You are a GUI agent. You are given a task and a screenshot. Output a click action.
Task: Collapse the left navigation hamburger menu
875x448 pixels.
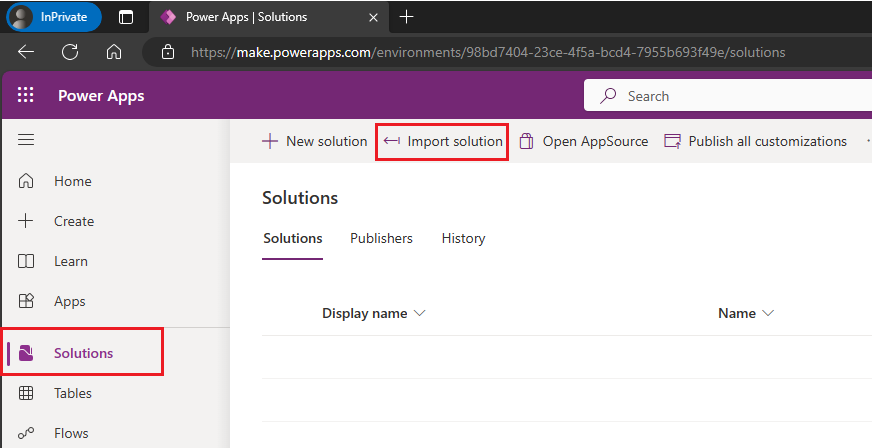(x=26, y=140)
